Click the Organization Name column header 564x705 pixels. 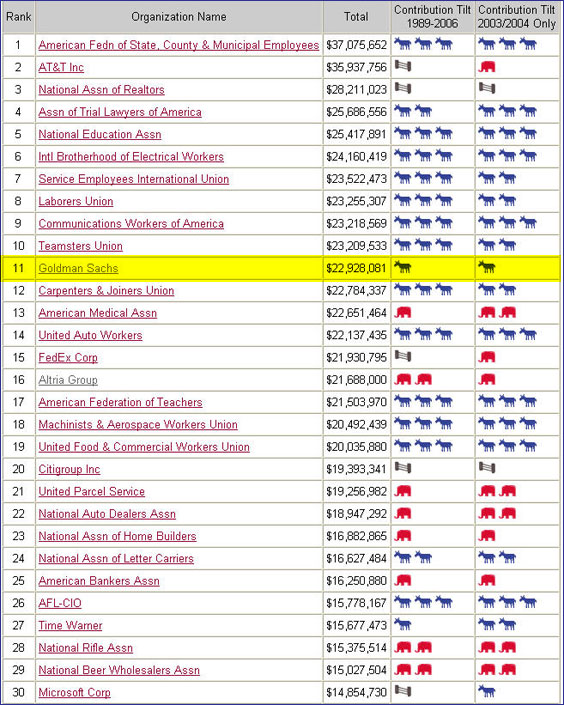click(179, 17)
